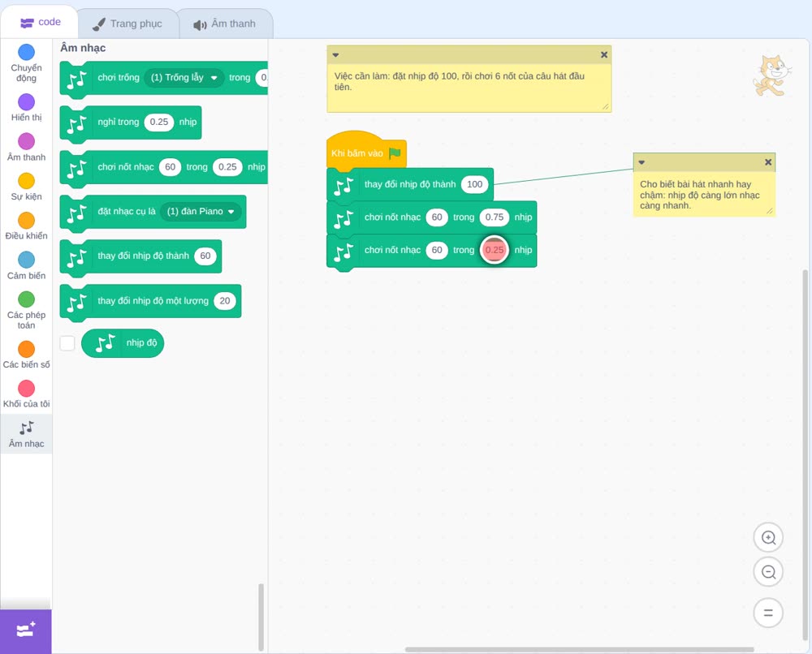Edit the tempo value 100 in script
The image size is (812, 654).
click(x=474, y=184)
